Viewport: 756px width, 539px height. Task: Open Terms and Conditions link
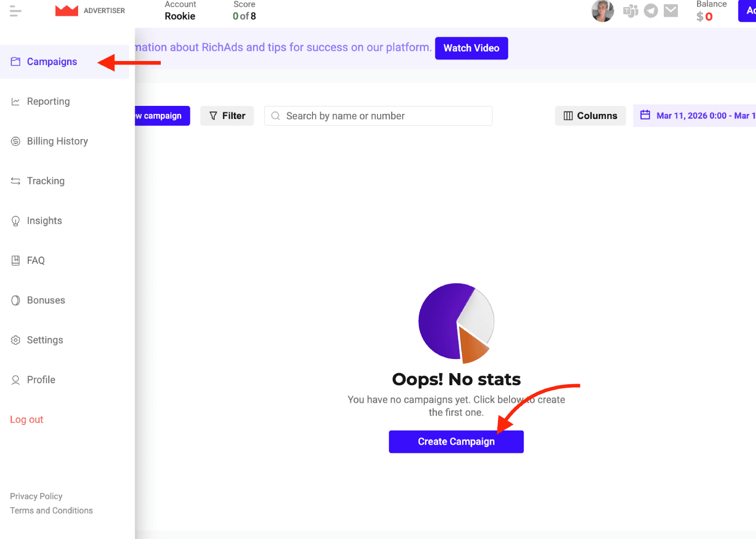click(x=51, y=510)
